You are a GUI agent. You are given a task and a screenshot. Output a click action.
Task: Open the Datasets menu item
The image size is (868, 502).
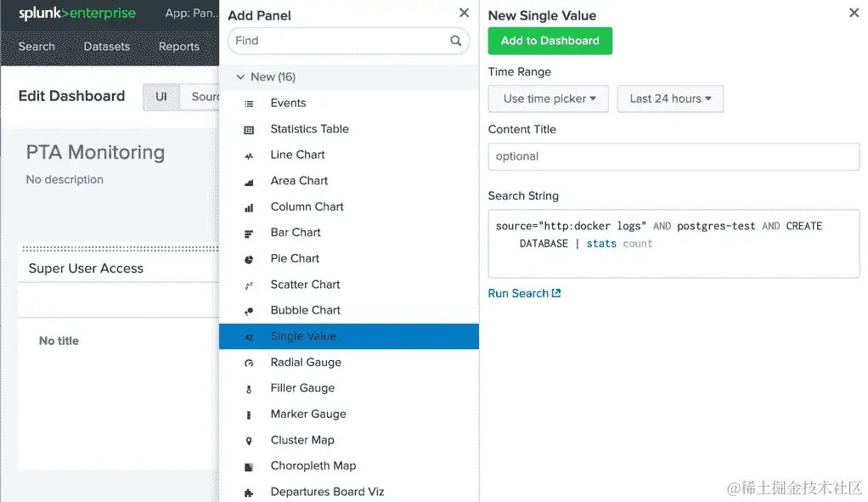(107, 47)
